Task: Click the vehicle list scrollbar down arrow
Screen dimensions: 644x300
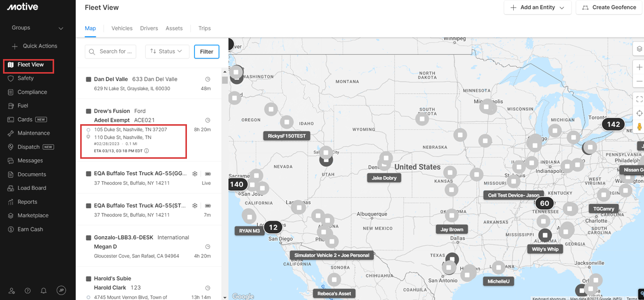Action: pyautogui.click(x=225, y=296)
